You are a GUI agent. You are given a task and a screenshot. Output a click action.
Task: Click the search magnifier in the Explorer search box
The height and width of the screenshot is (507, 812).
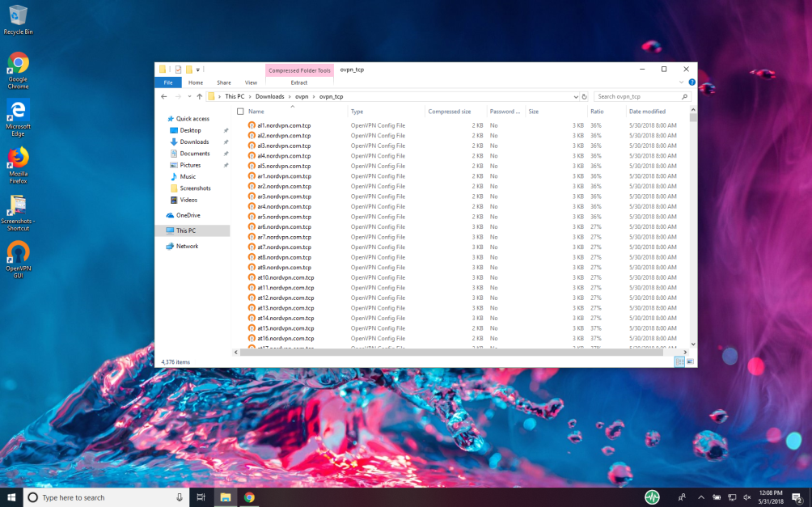[x=684, y=97]
